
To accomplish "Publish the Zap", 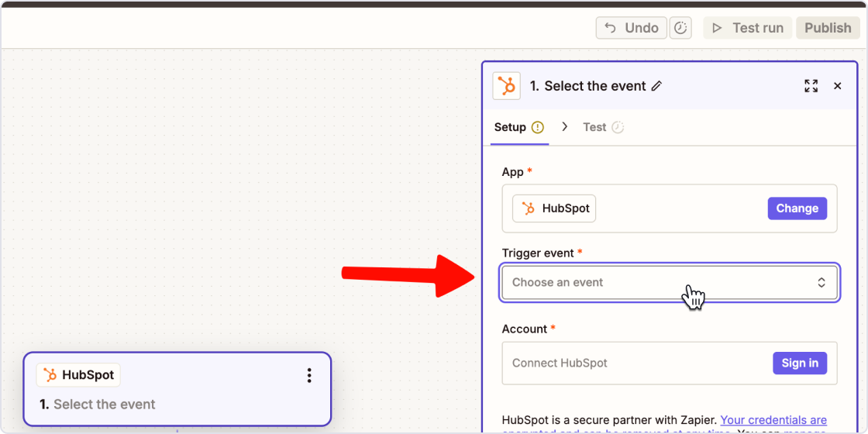I will point(828,28).
